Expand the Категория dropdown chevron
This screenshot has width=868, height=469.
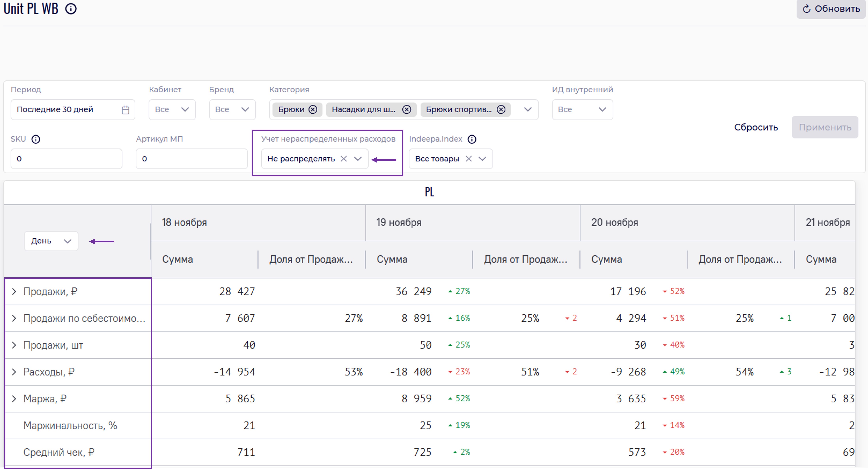(x=528, y=109)
